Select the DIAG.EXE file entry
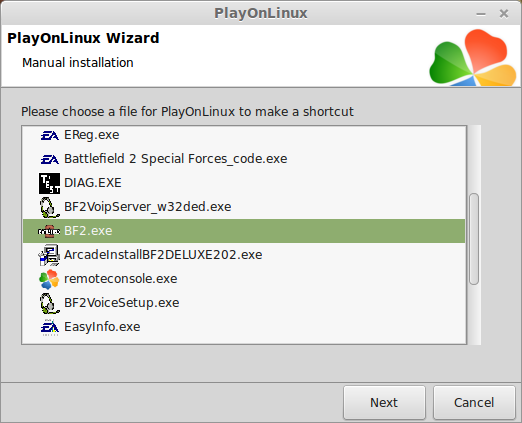This screenshot has height=423, width=522. point(244,183)
